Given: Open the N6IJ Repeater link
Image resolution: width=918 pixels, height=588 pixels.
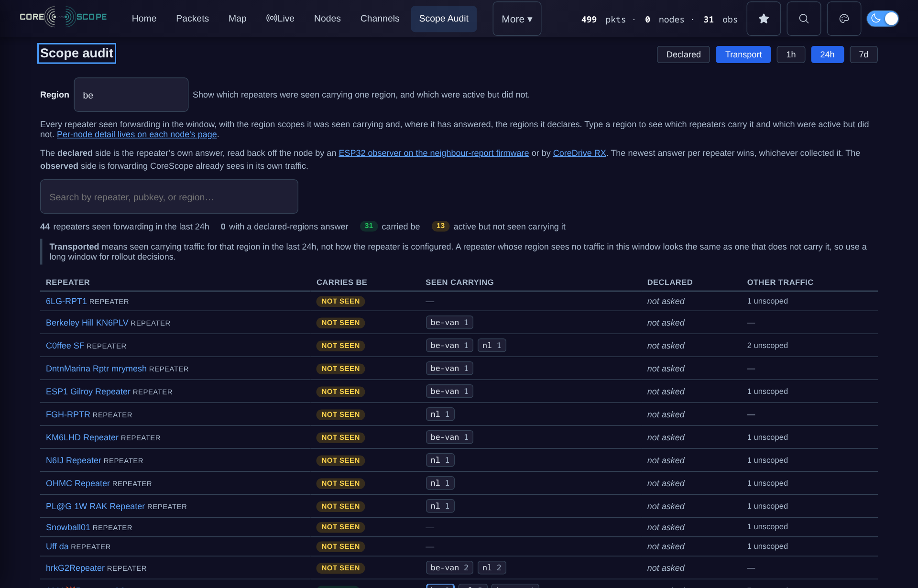Looking at the screenshot, I should tap(74, 460).
